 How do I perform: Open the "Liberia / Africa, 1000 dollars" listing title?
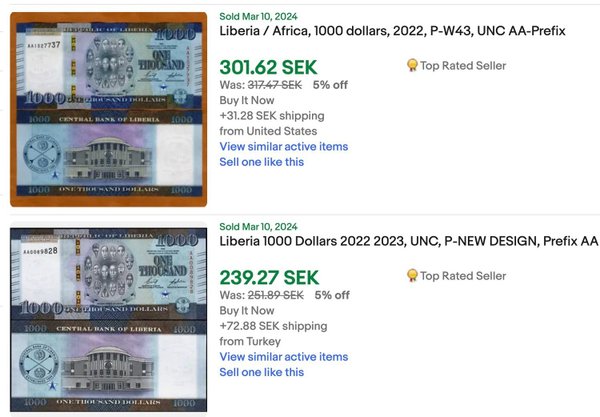click(392, 31)
